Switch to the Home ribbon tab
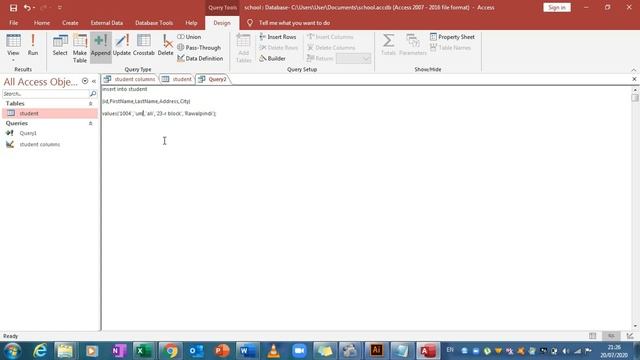 [x=42, y=23]
